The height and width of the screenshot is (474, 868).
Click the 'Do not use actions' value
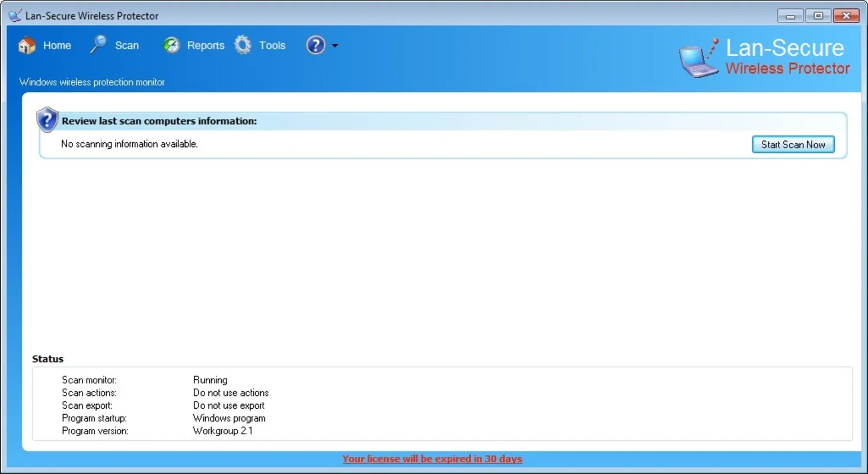point(231,393)
